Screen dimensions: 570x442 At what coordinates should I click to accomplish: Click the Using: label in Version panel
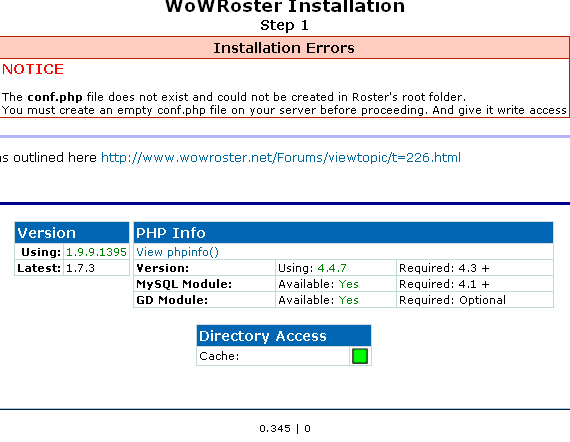(41, 252)
